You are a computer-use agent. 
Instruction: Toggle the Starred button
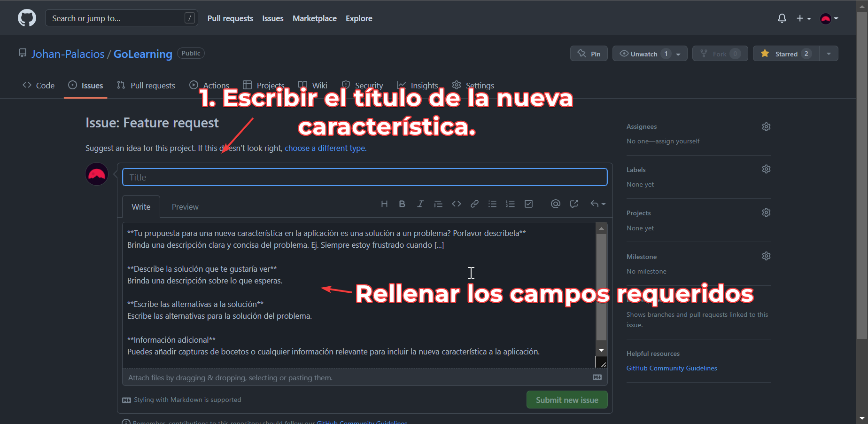pos(786,54)
